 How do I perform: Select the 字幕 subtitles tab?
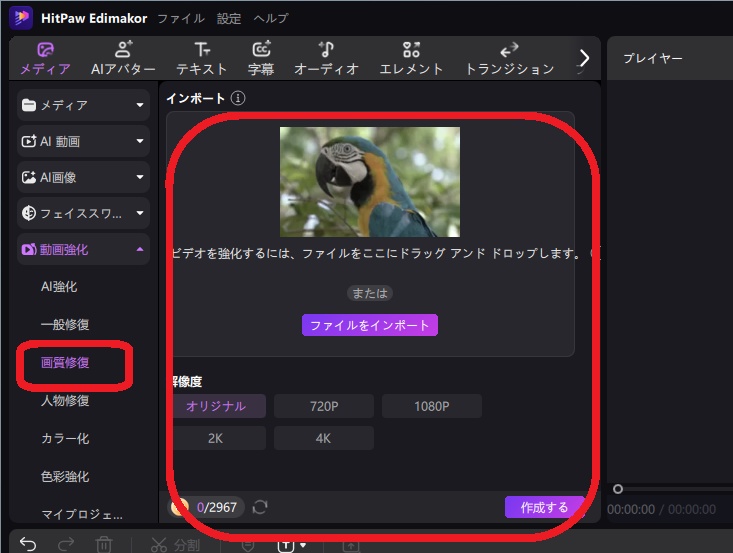261,58
